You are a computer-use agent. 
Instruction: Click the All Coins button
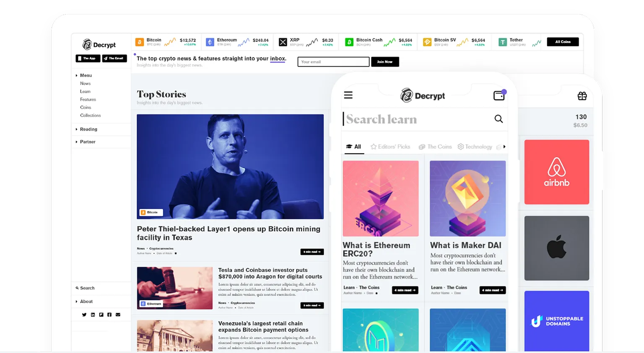(563, 42)
